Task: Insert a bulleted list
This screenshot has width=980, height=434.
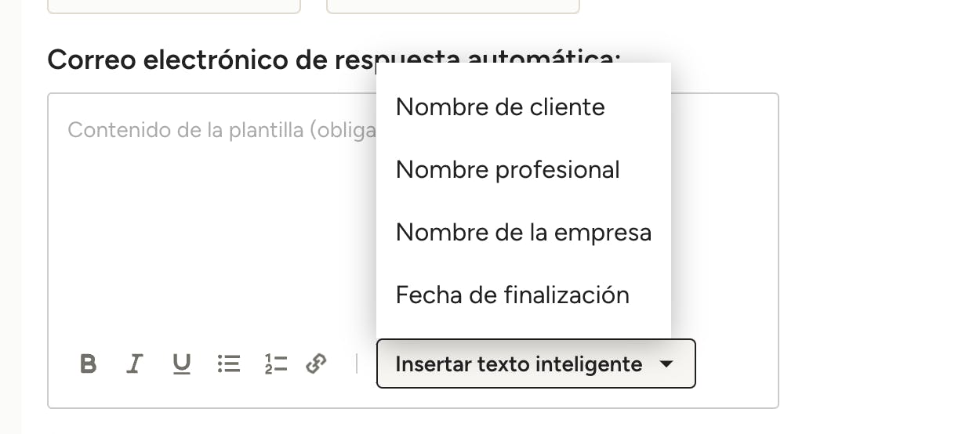Action: point(228,363)
